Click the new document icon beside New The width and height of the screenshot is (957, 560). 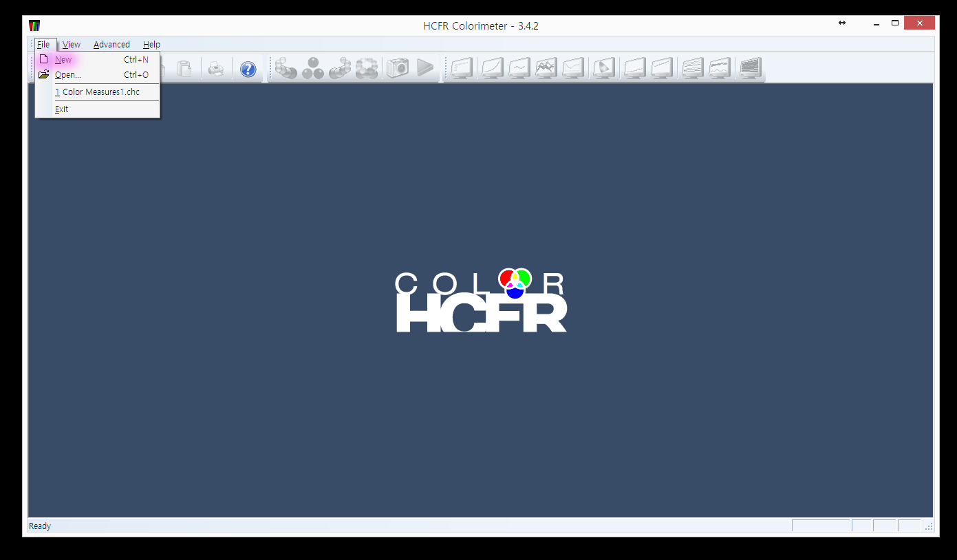pyautogui.click(x=43, y=60)
